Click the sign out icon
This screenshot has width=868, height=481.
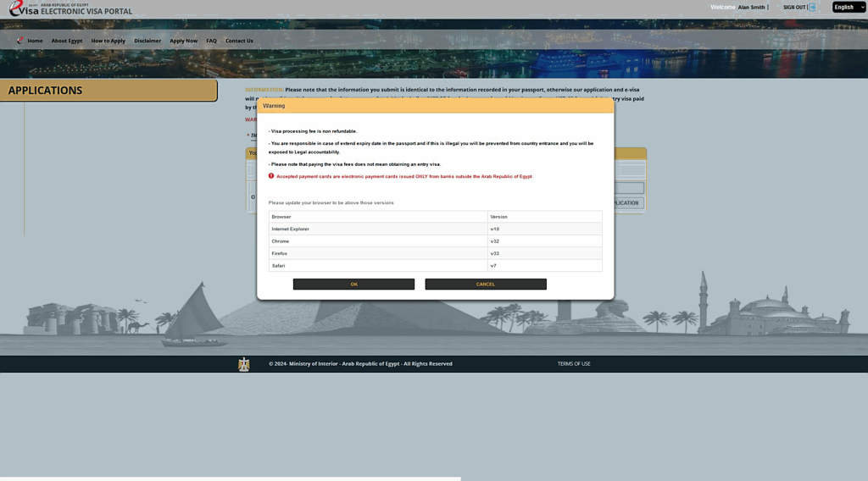[813, 7]
